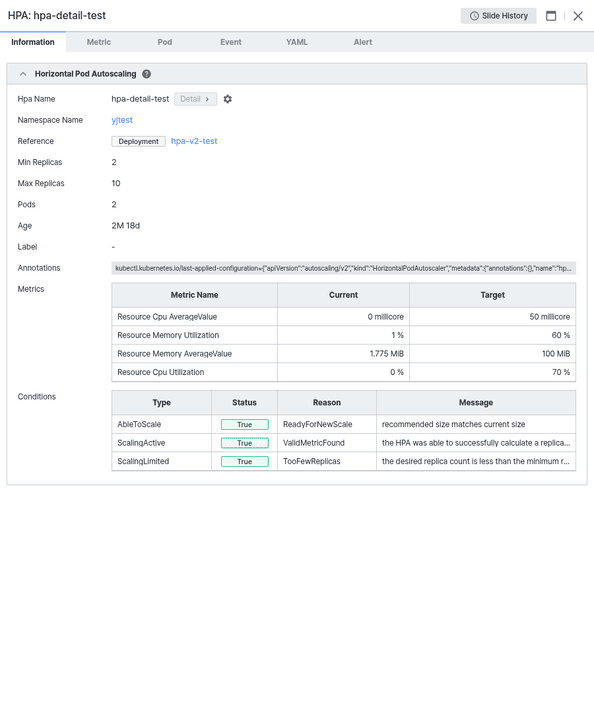Open the Event tab
594x713 pixels.
coord(231,42)
